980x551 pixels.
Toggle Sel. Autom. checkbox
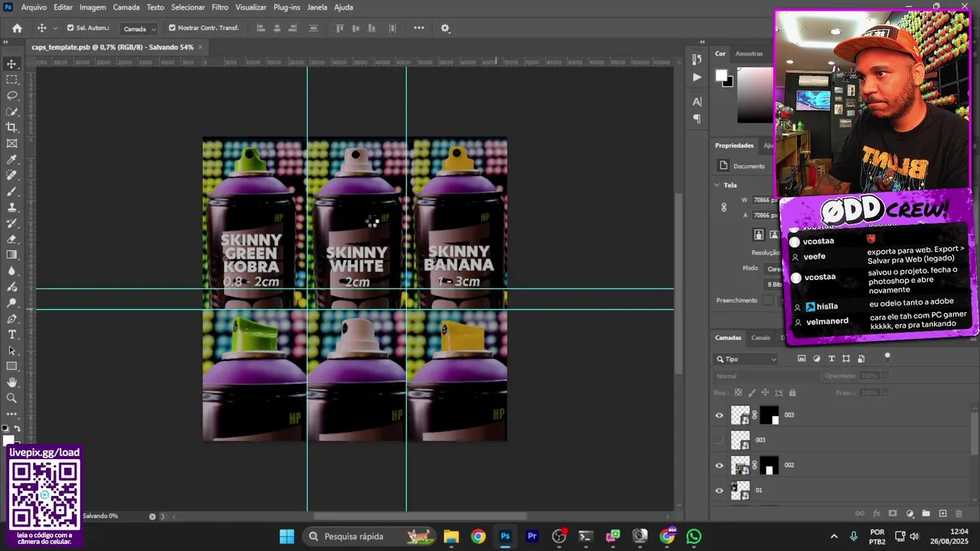tap(70, 28)
